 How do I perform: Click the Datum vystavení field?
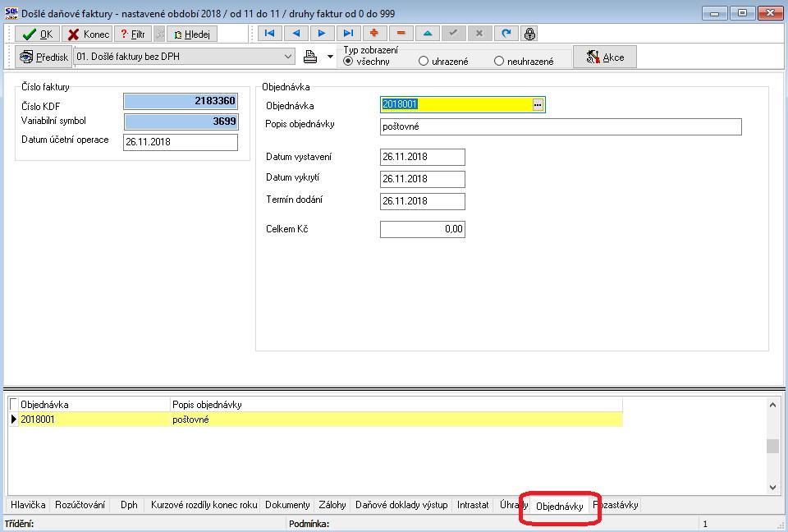pyautogui.click(x=423, y=156)
